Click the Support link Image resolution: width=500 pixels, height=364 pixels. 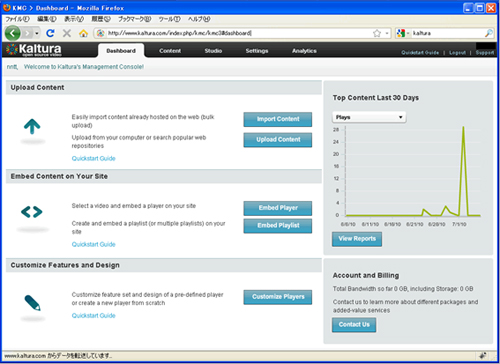[x=485, y=53]
